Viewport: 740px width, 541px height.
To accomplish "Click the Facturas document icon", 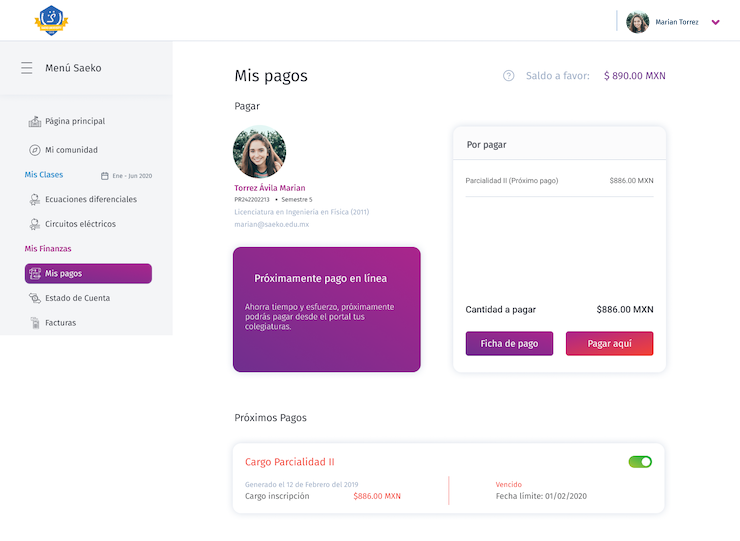I will click(35, 323).
